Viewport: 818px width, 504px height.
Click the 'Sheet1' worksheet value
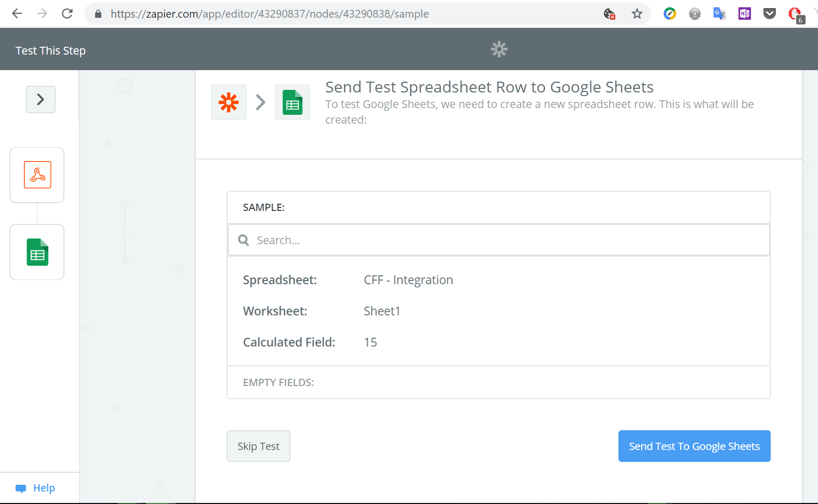click(x=382, y=311)
